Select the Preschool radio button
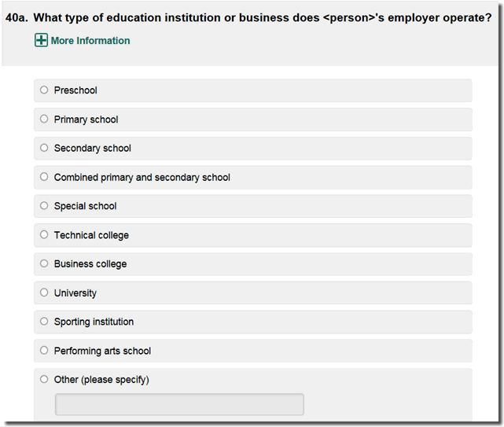Viewport: 504px width, 427px height. (44, 90)
